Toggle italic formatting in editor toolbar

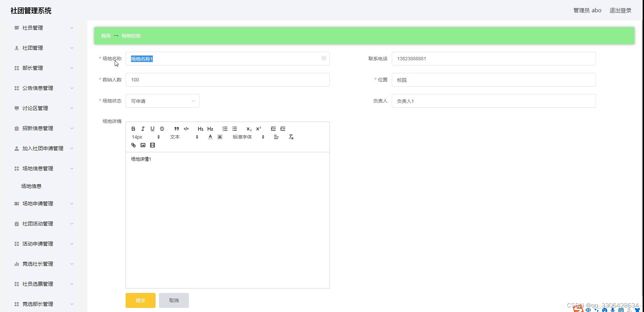[143, 129]
